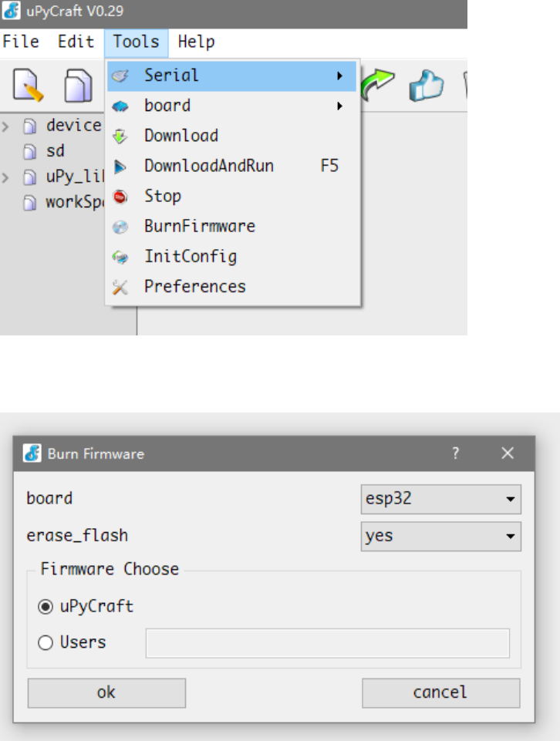
Task: Click the green redo arrow icon
Action: pyautogui.click(x=377, y=84)
